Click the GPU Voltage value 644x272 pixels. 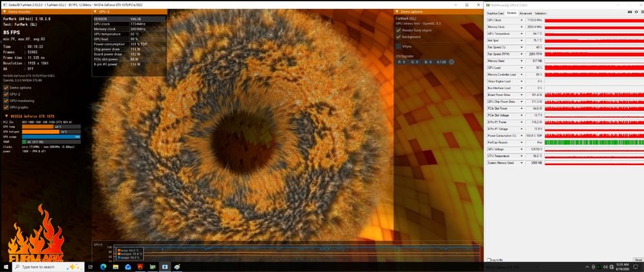(x=535, y=149)
